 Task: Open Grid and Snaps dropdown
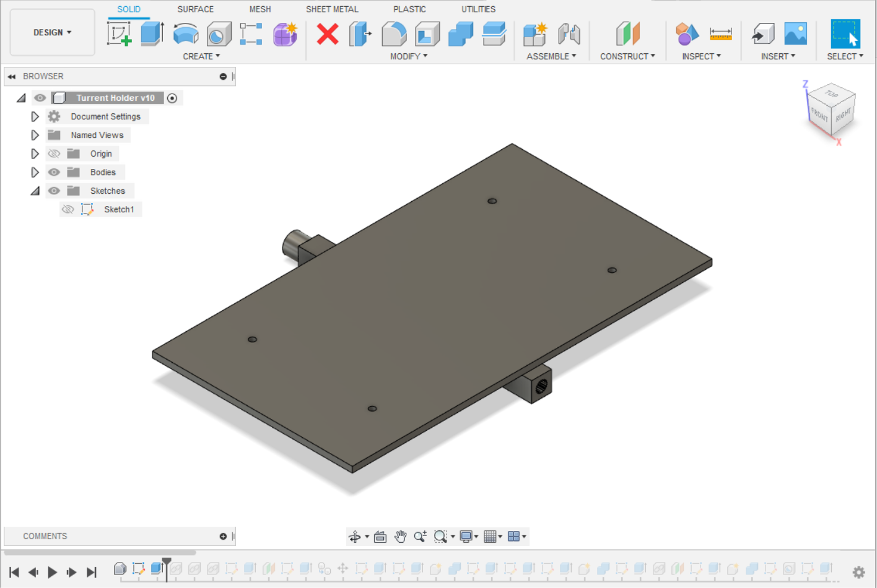click(493, 537)
